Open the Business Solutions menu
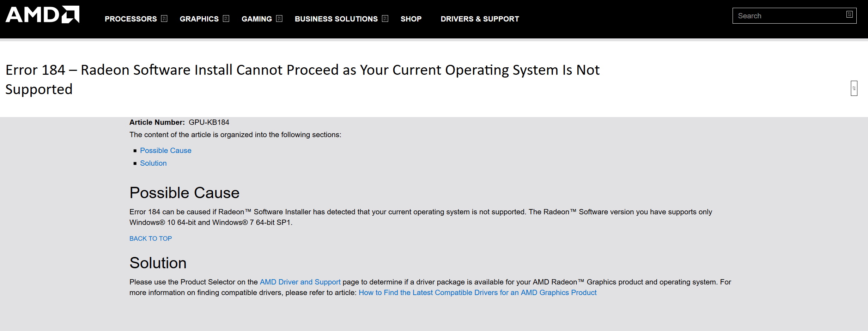The height and width of the screenshot is (331, 868). coord(336,19)
